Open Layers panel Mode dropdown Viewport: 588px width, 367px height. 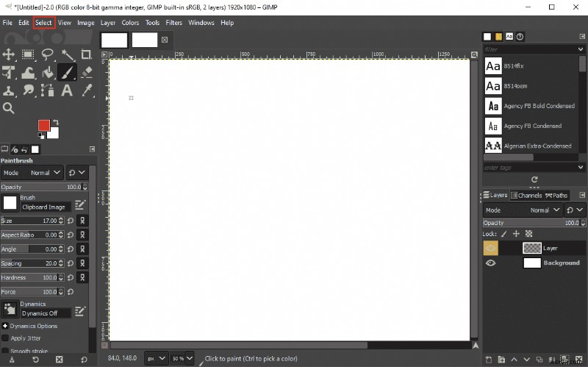(x=522, y=210)
